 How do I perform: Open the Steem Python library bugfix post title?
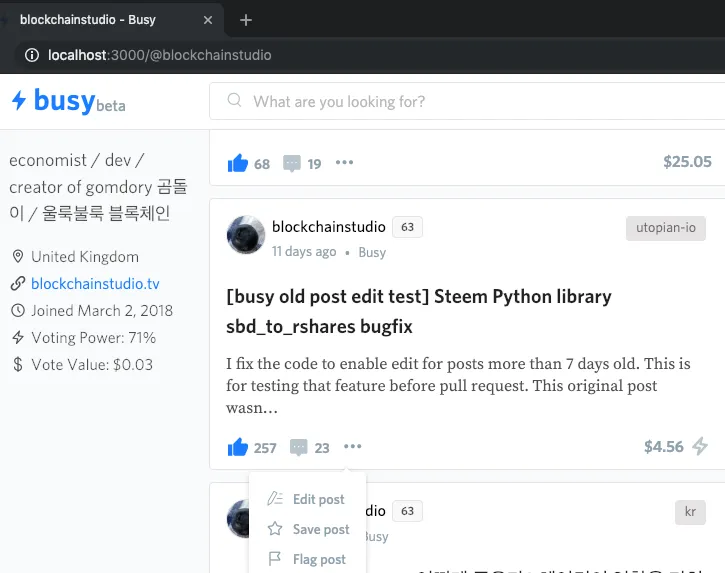tap(419, 311)
